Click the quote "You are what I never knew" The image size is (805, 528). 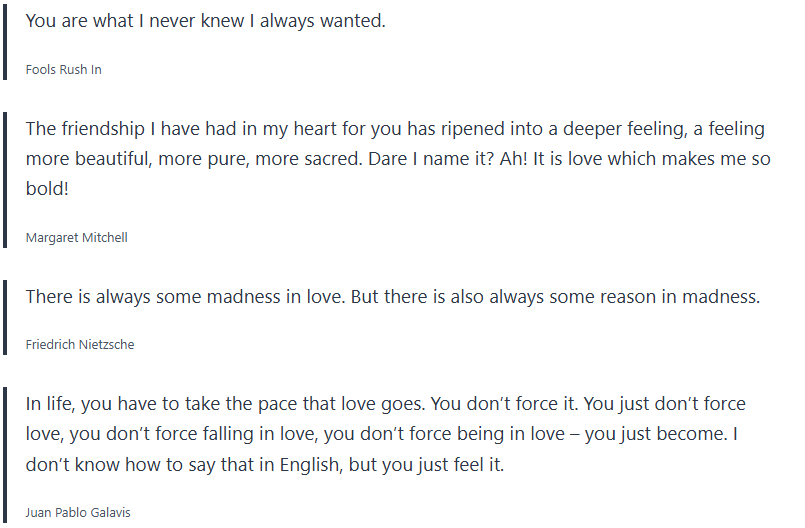(205, 21)
